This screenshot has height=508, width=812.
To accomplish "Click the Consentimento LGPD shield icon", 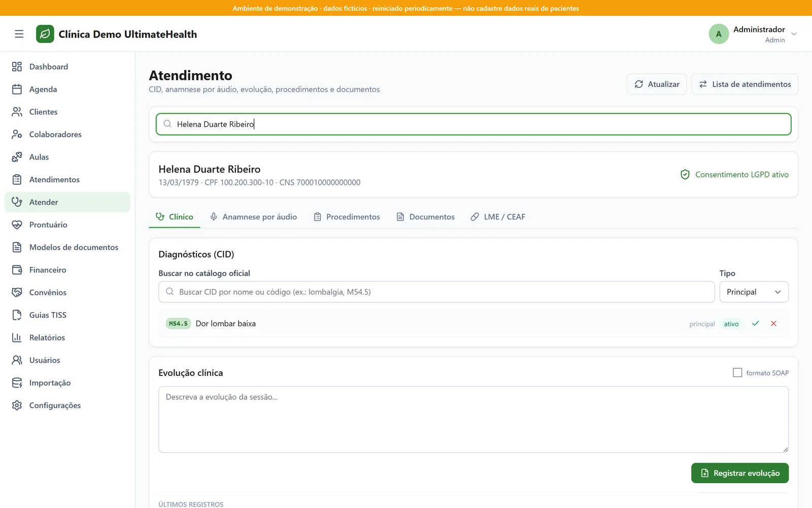I will (x=685, y=175).
